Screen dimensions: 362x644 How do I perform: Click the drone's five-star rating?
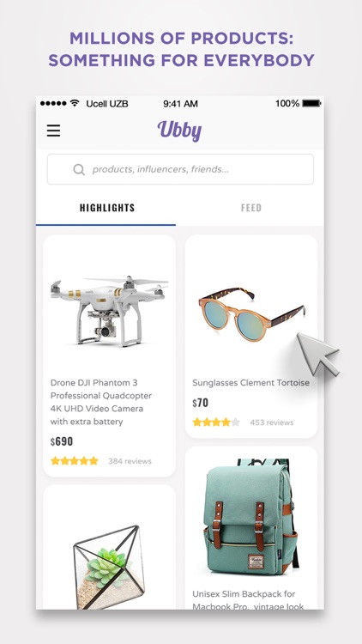pos(75,461)
